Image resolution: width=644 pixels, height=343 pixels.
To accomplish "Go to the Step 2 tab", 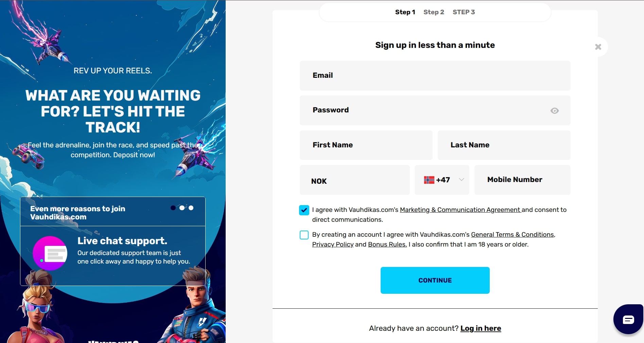I will click(434, 12).
